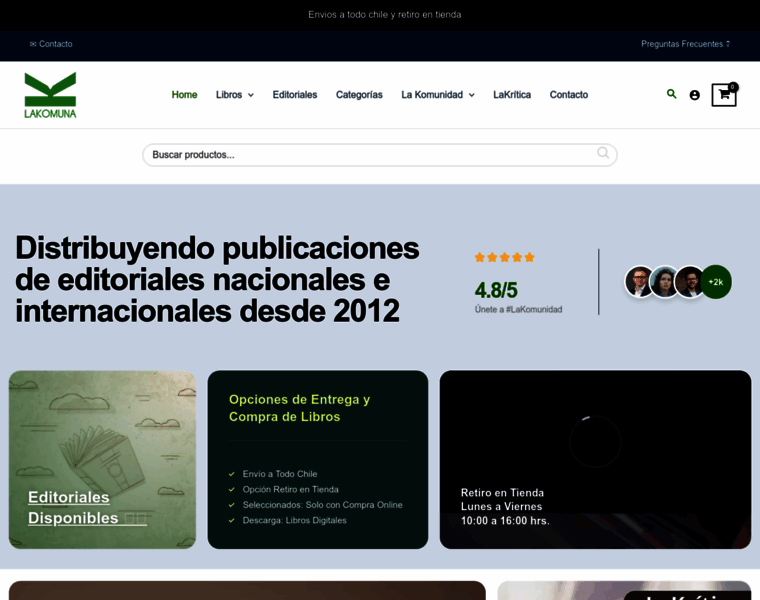
Task: Click Descarga: Libros Digitales item
Action: pos(294,521)
